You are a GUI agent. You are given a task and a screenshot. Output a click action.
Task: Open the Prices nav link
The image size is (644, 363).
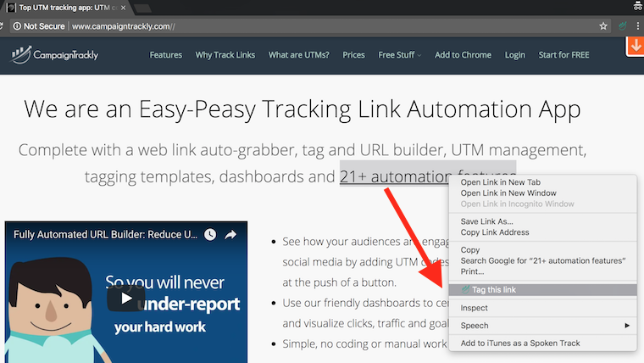(x=353, y=54)
